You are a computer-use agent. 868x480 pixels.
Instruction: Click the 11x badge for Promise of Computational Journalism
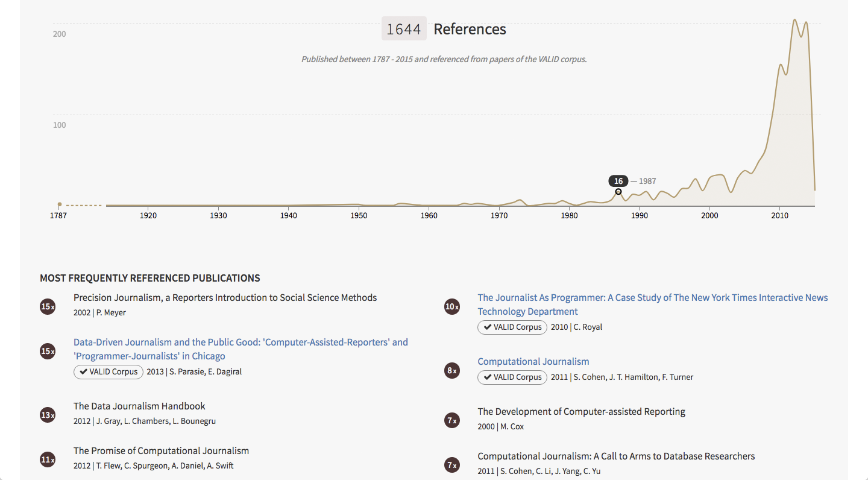(48, 459)
